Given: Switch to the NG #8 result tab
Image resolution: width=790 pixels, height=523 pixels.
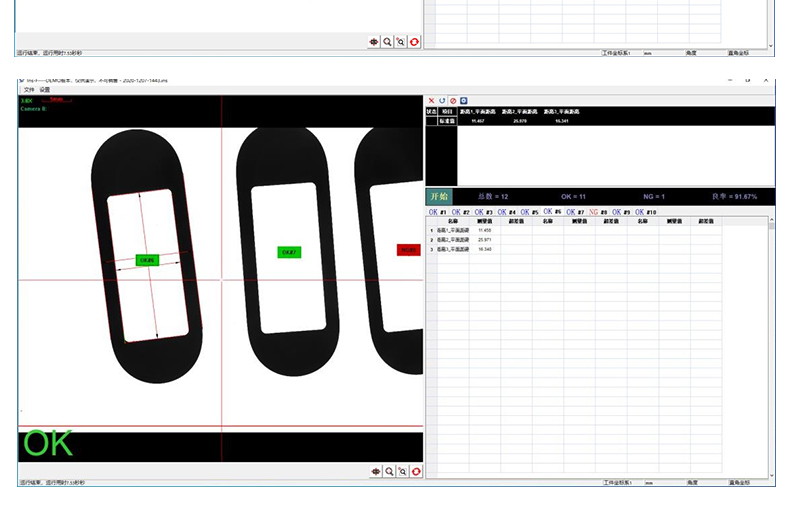Looking at the screenshot, I should (x=598, y=213).
